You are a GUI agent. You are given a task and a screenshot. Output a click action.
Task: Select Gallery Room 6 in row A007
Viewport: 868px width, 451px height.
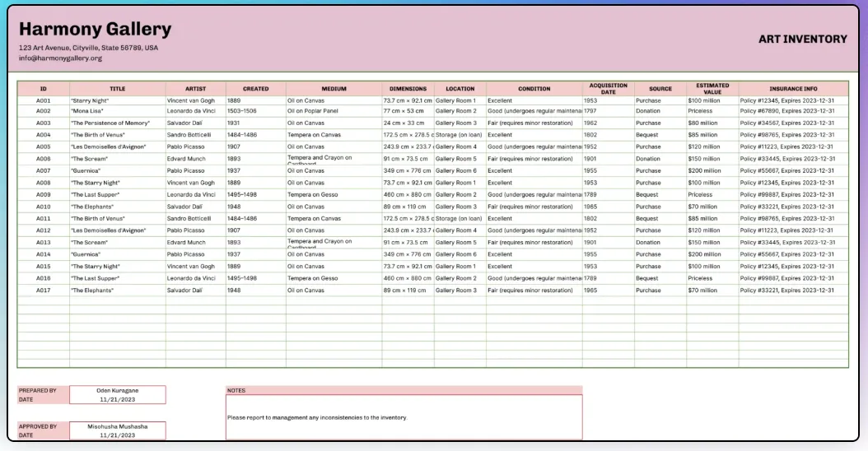click(460, 171)
